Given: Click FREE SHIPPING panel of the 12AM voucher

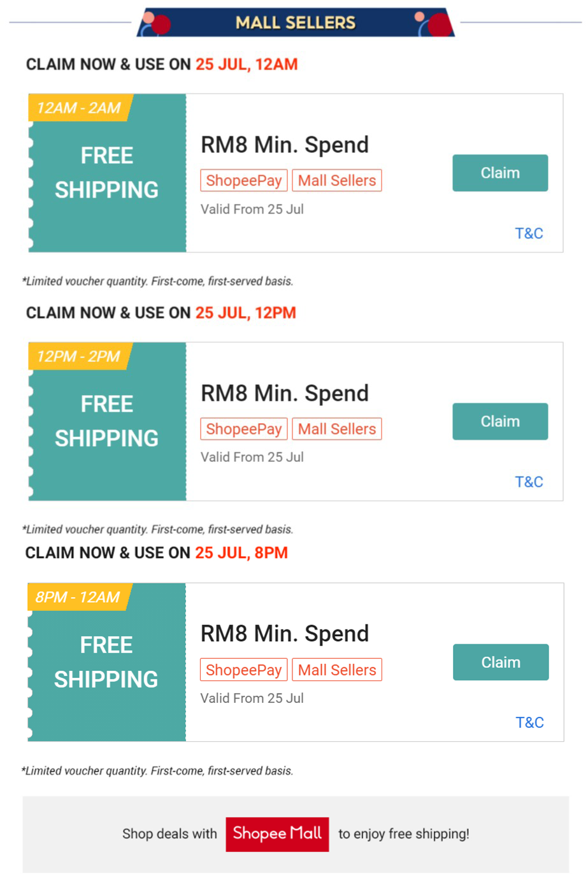Looking at the screenshot, I should (x=107, y=173).
